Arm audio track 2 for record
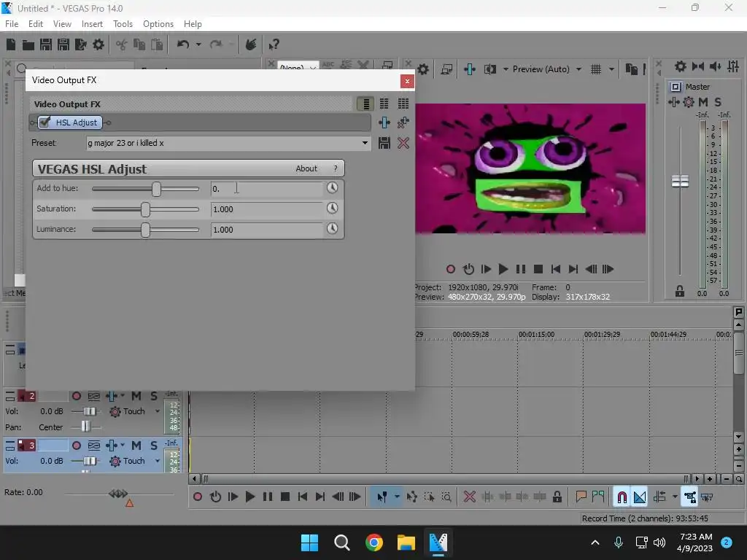 click(x=76, y=396)
